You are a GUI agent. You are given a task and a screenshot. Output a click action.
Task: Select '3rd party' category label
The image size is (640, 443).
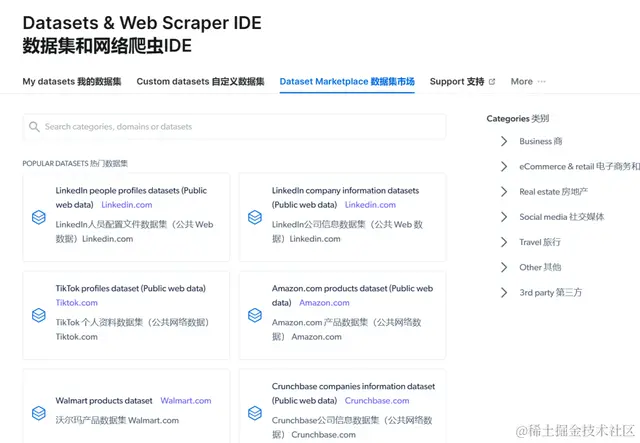point(551,293)
